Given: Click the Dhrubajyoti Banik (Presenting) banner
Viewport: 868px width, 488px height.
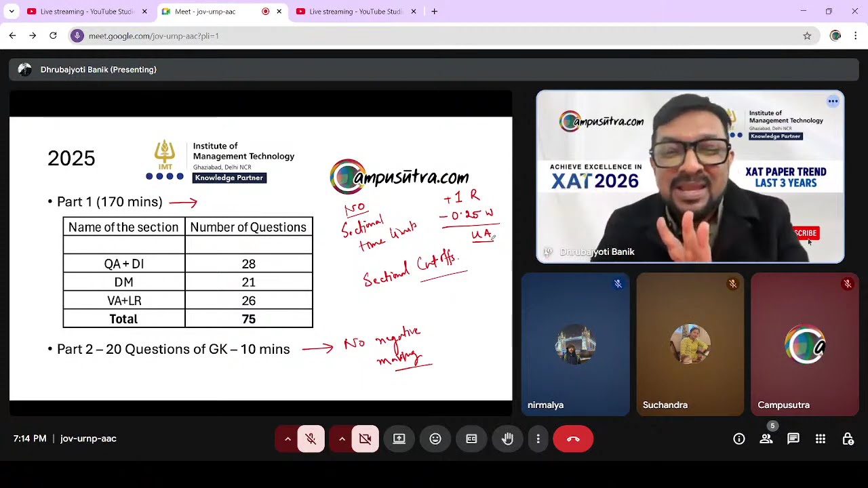Looking at the screenshot, I should pyautogui.click(x=434, y=69).
